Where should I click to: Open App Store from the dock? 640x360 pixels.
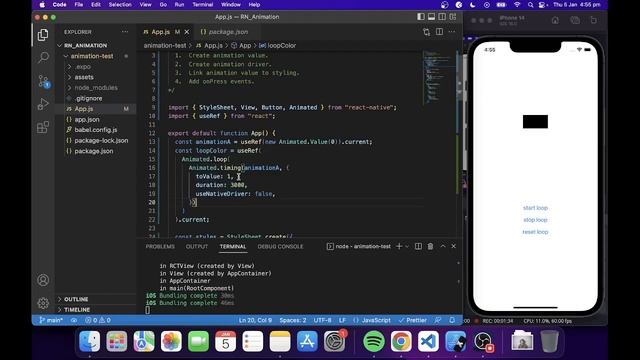(307, 341)
